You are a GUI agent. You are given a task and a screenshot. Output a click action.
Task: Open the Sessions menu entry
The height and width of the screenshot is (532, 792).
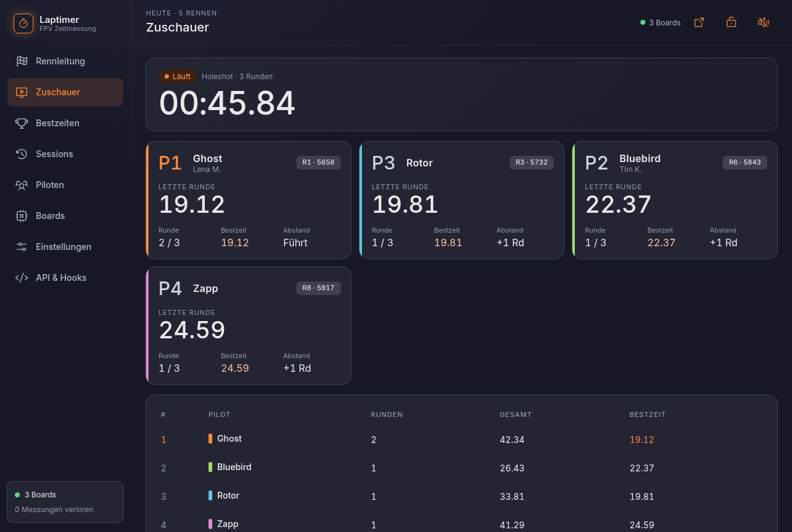coord(65,154)
